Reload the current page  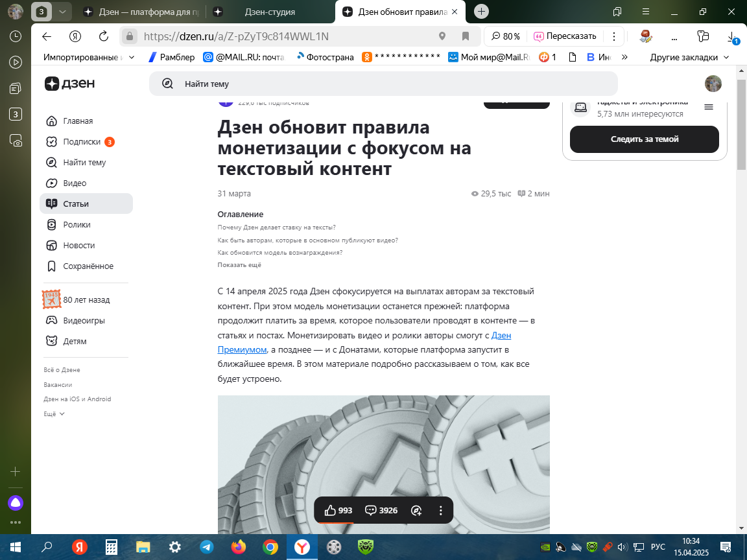(x=103, y=36)
